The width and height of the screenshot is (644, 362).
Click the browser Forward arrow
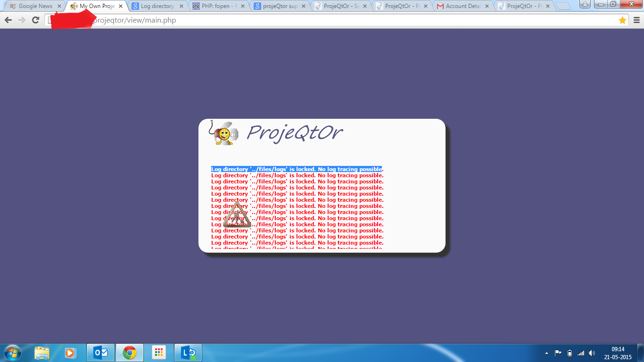(x=22, y=20)
